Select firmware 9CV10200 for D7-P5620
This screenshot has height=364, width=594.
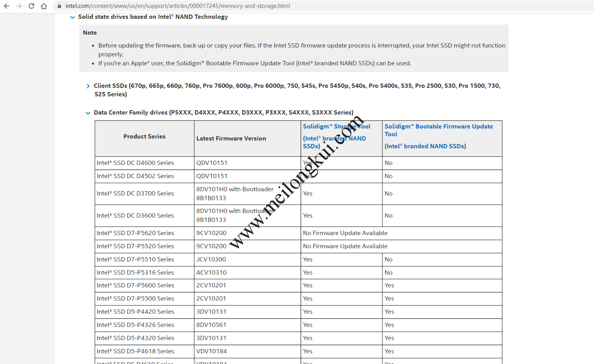point(211,233)
